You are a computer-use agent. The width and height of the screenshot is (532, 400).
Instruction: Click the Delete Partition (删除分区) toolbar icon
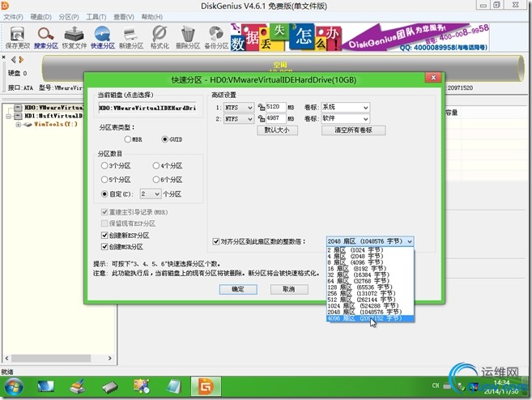pyautogui.click(x=188, y=37)
